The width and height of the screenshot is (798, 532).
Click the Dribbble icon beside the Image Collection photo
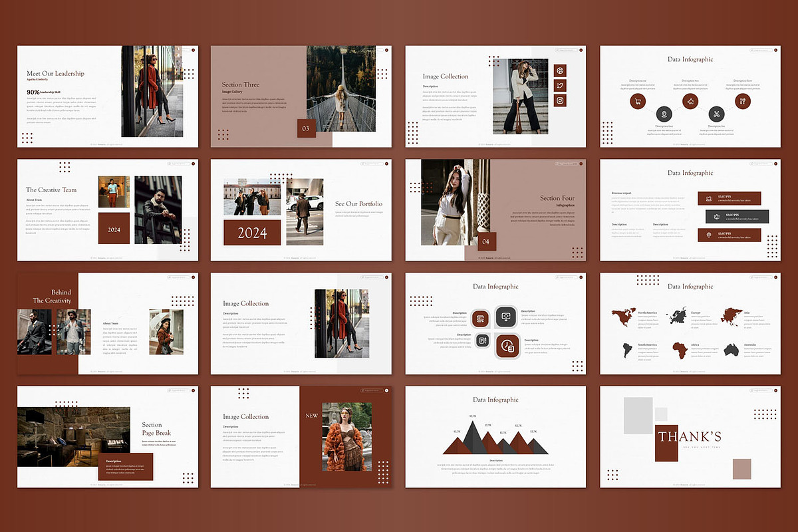tap(561, 70)
